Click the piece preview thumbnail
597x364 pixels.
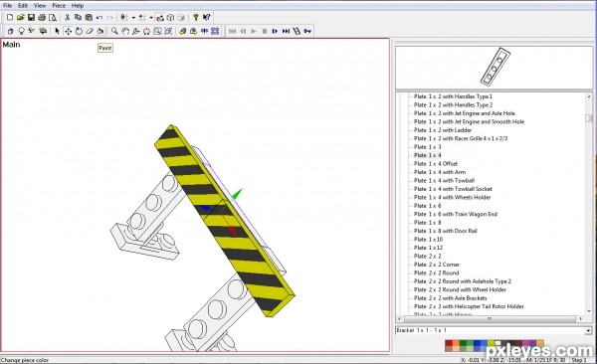(494, 68)
